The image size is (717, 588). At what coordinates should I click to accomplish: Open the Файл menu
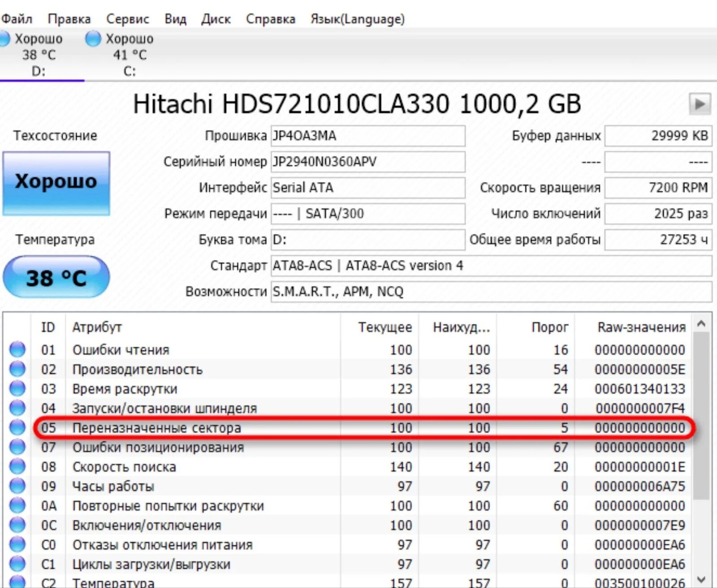click(17, 19)
